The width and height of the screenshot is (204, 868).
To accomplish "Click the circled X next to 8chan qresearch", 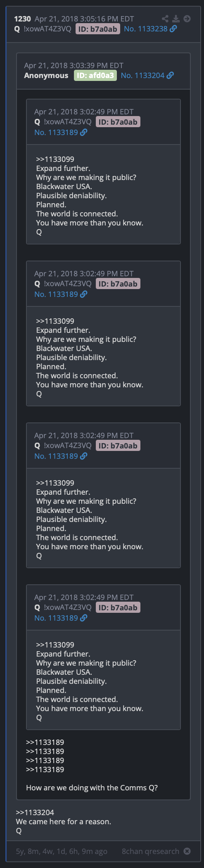I will coord(187,851).
